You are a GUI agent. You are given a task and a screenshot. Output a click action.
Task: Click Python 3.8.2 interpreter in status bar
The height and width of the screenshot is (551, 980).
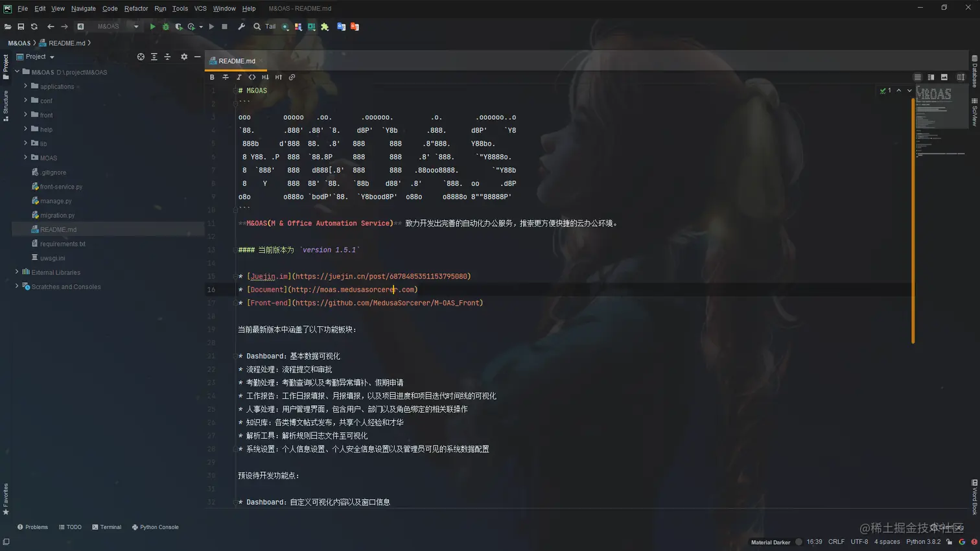tap(923, 542)
